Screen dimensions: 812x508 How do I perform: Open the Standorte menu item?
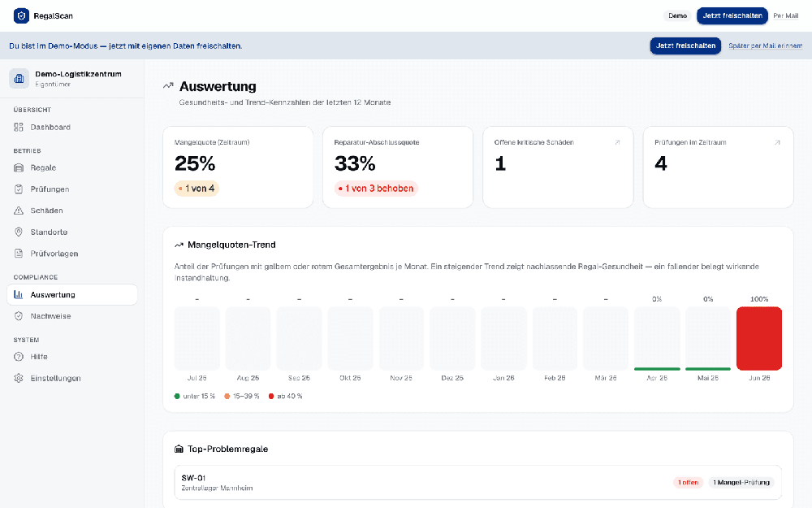tap(72, 232)
